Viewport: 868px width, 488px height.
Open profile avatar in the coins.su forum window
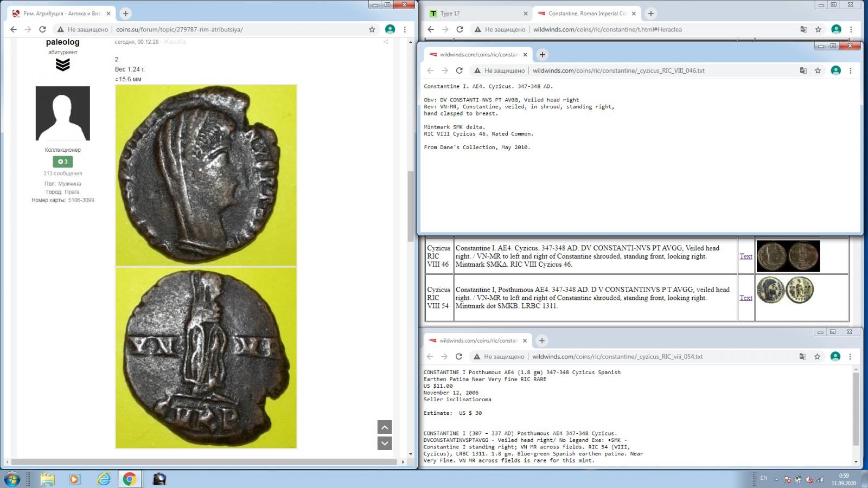click(390, 29)
